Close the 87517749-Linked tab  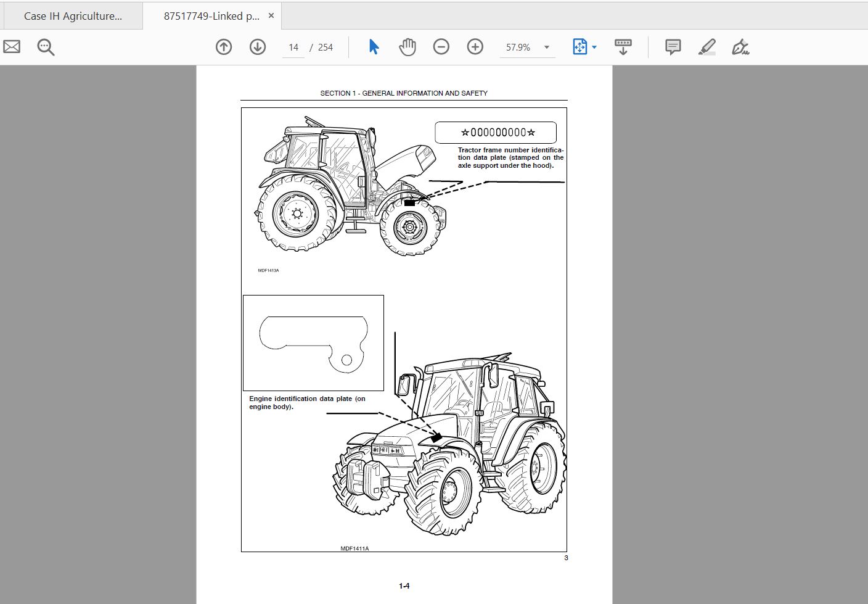point(271,16)
